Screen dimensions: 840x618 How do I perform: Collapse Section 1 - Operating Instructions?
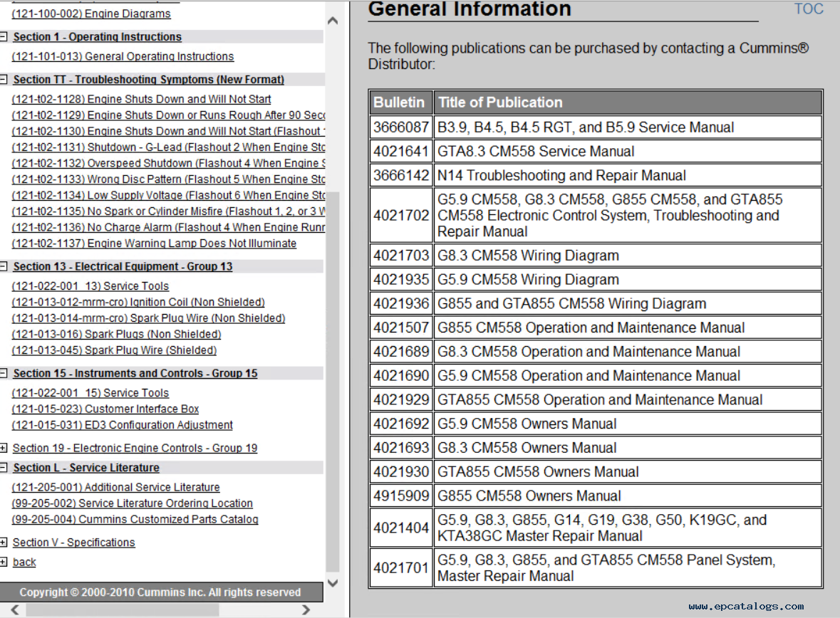pyautogui.click(x=4, y=37)
